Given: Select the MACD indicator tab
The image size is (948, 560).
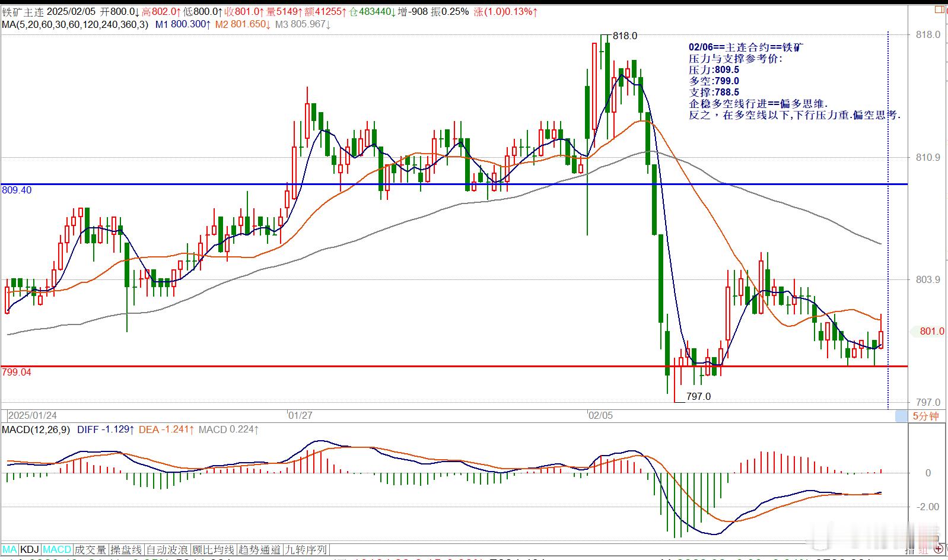Looking at the screenshot, I should (x=57, y=550).
